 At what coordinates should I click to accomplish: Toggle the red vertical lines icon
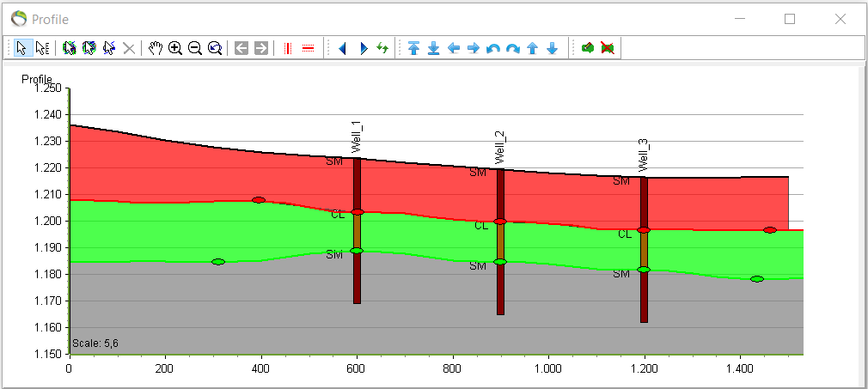(x=287, y=48)
